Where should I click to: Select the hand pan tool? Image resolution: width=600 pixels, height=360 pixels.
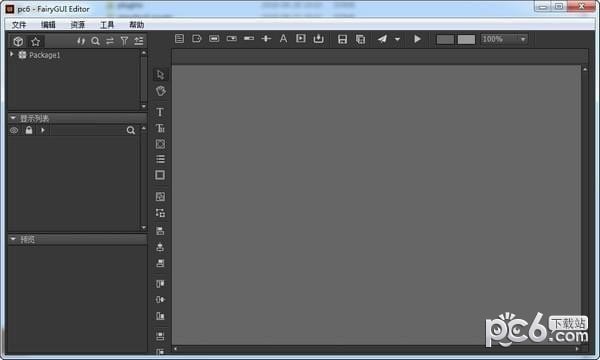tap(160, 91)
